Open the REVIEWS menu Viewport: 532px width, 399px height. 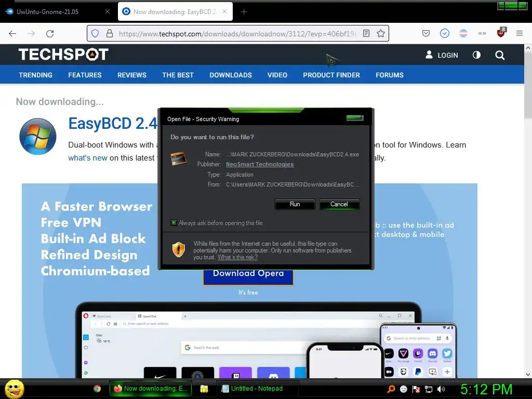[132, 75]
